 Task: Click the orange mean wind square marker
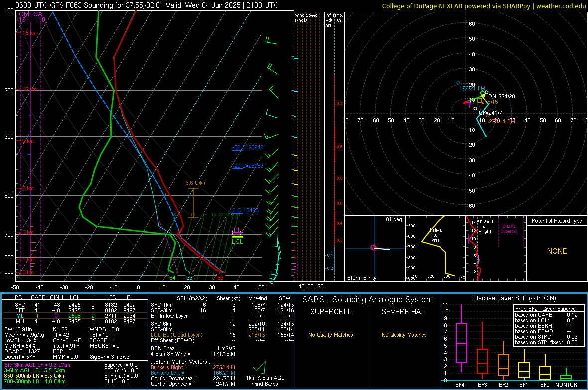[x=480, y=101]
